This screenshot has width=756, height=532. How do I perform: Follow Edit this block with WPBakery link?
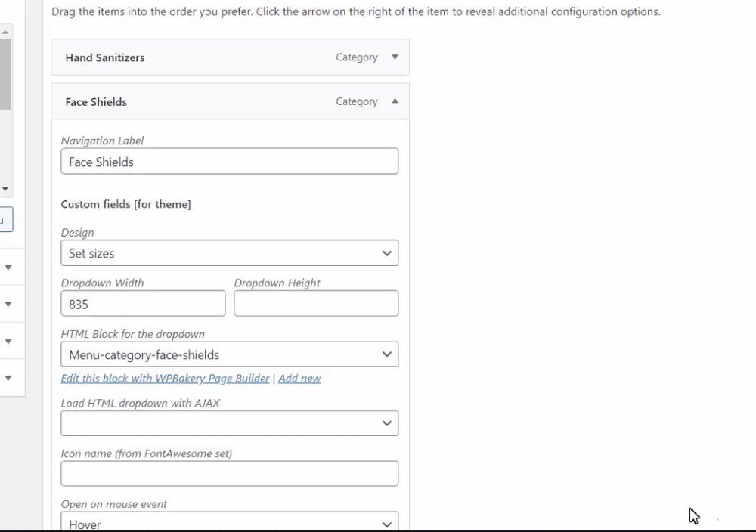click(x=165, y=379)
